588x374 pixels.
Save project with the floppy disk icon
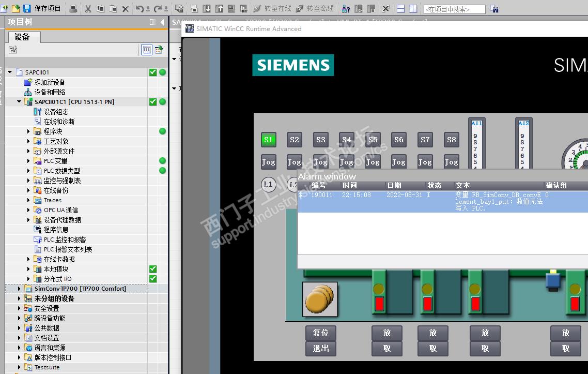tap(27, 8)
